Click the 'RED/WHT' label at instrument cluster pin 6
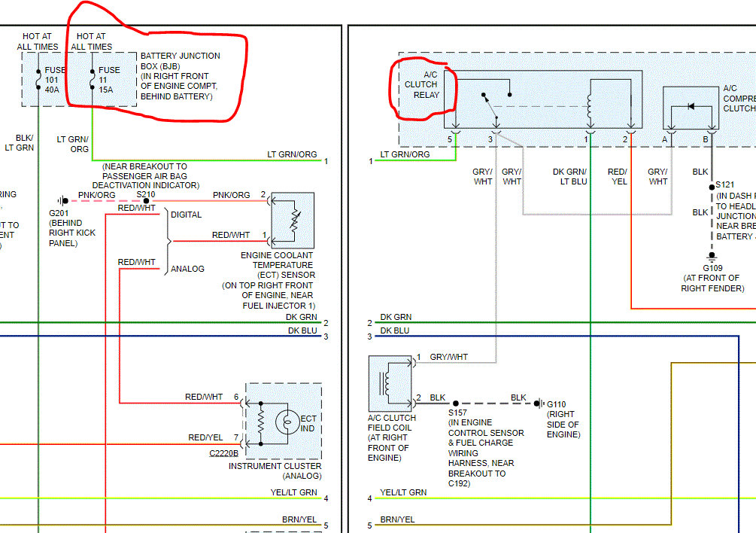 (x=203, y=397)
